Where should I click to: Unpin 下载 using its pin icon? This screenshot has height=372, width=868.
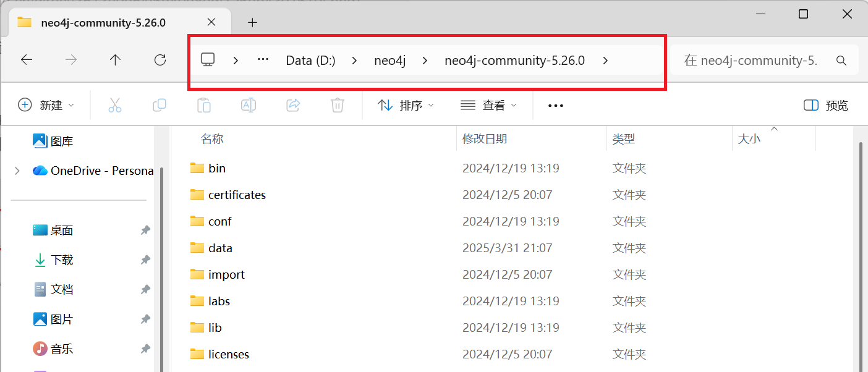pyautogui.click(x=145, y=260)
